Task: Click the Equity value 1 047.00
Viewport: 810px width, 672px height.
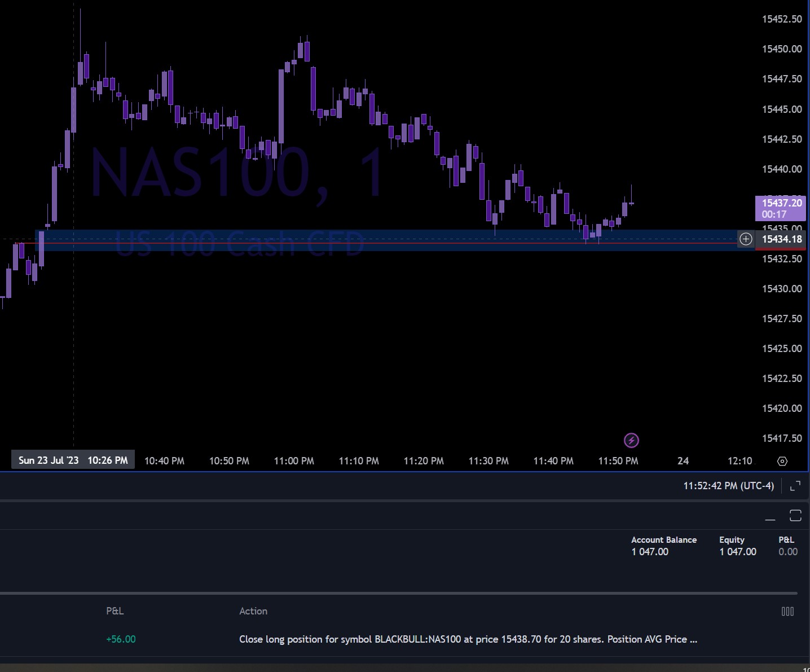Action: click(737, 552)
